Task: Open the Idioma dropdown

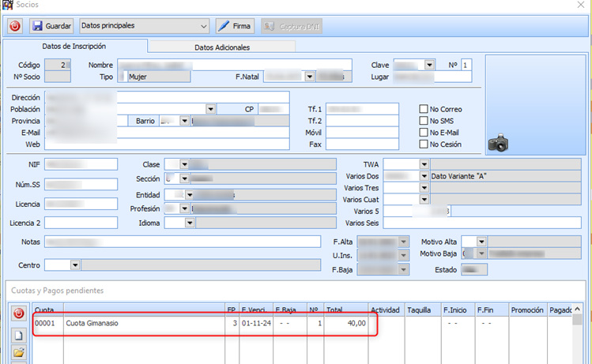Action: pyautogui.click(x=190, y=223)
